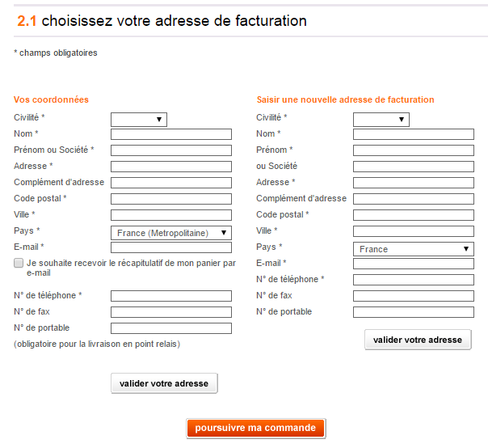Click the E-mail field in new billing address
Image resolution: width=488 pixels, height=448 pixels.
[414, 264]
